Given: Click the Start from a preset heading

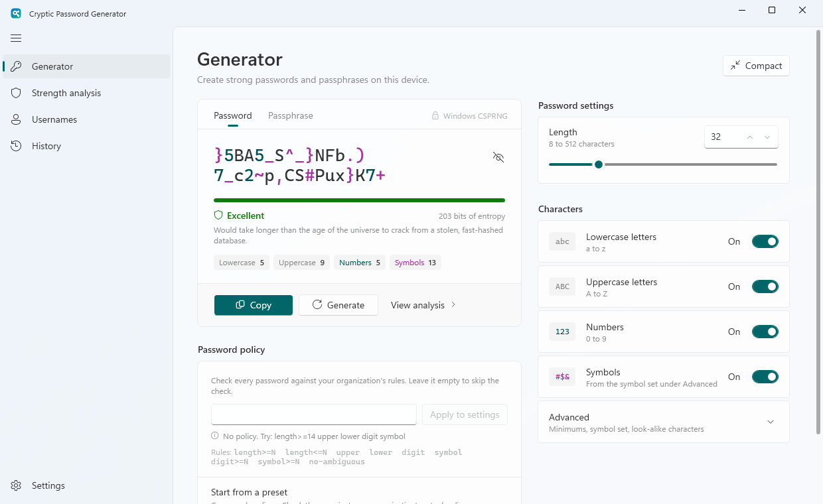Looking at the screenshot, I should pyautogui.click(x=250, y=492).
